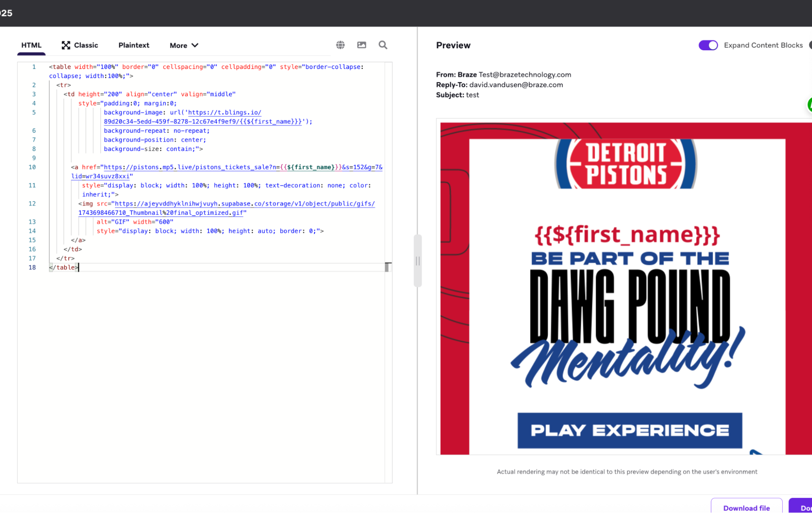Click the green circular badge at right edge
This screenshot has width=812, height=513.
(810, 105)
